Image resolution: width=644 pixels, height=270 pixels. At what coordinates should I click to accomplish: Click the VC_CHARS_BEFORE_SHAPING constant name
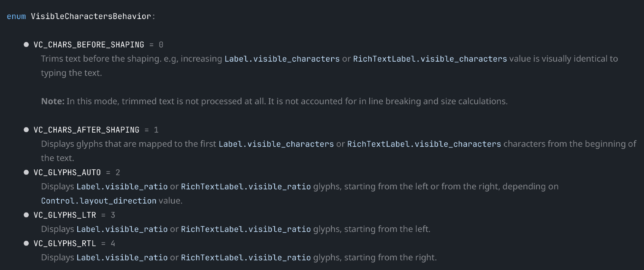point(89,45)
